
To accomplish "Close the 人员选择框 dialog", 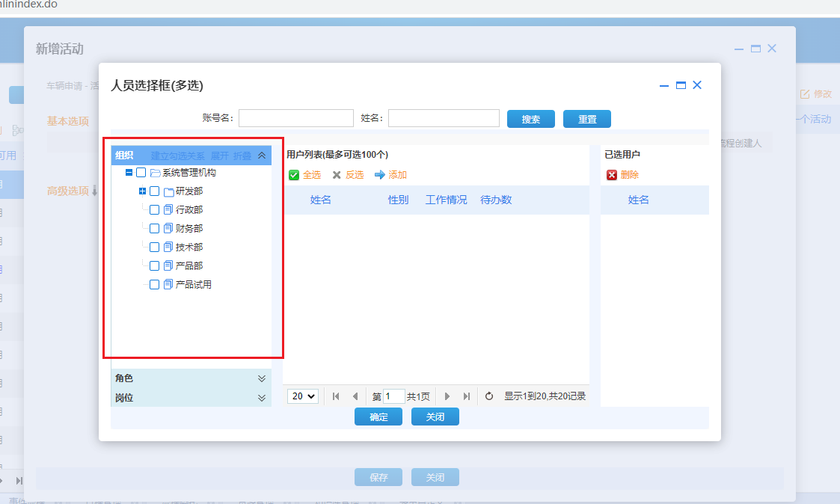I will [697, 84].
